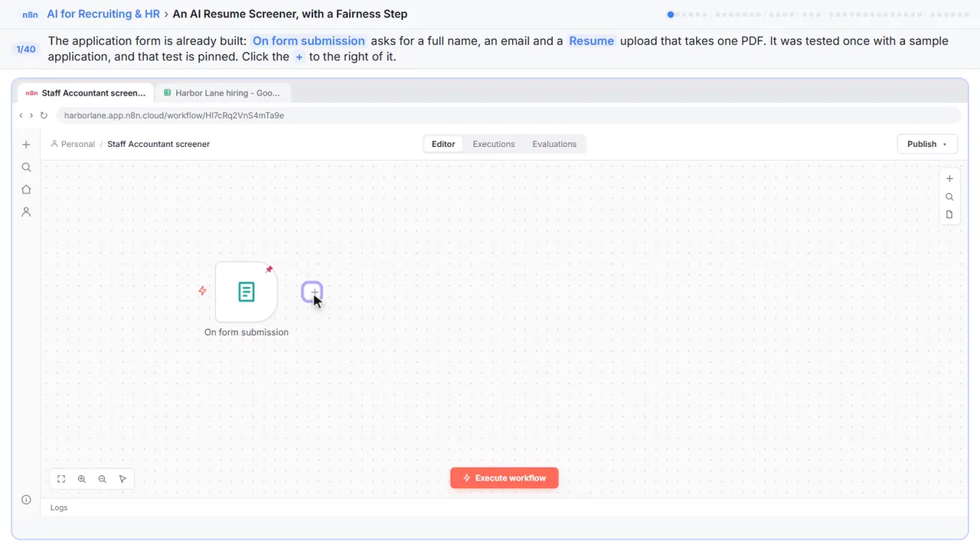Screen dimensions: 980x551
Task: Click the lesson progress dots indicator
Action: pyautogui.click(x=818, y=14)
